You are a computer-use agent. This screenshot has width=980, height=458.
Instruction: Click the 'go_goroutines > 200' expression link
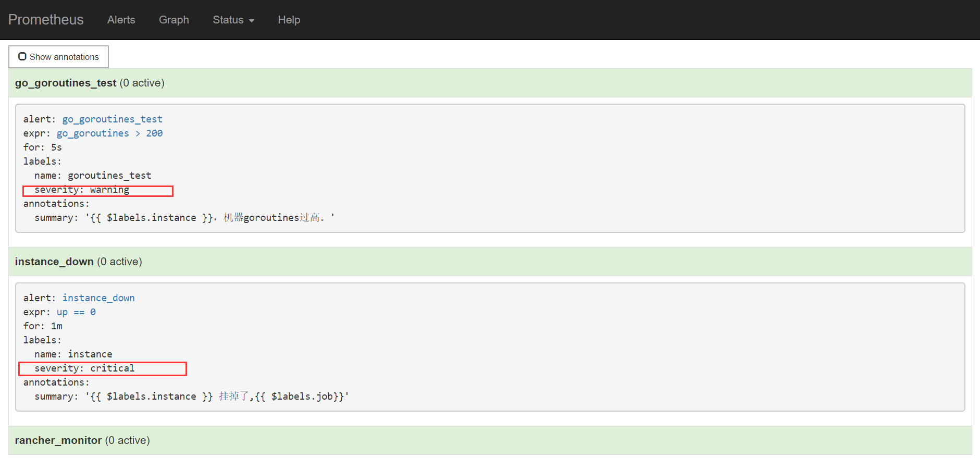[x=109, y=133]
